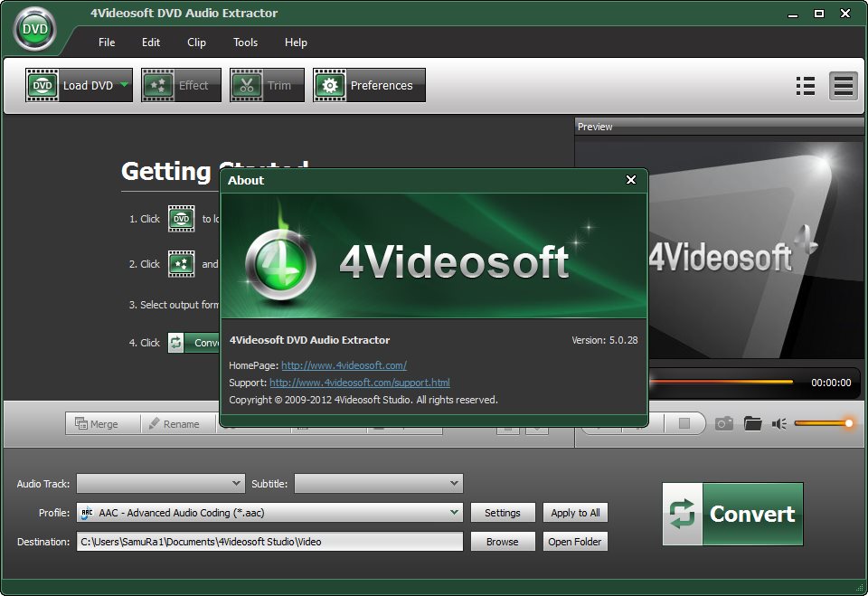The image size is (868, 596).
Task: Open the Tools menu
Action: (245, 43)
